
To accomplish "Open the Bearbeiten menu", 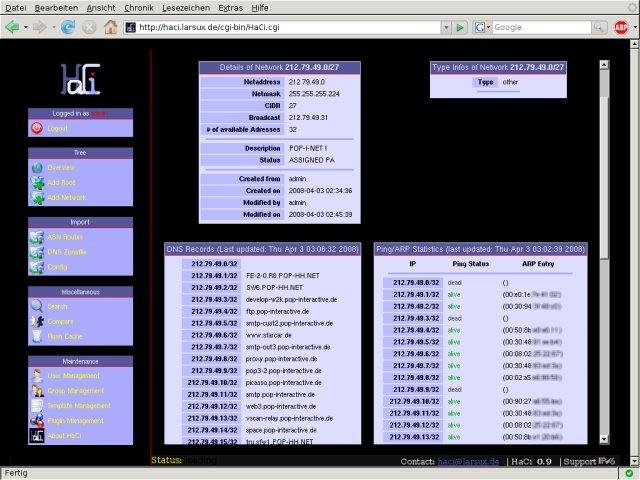I will point(56,8).
